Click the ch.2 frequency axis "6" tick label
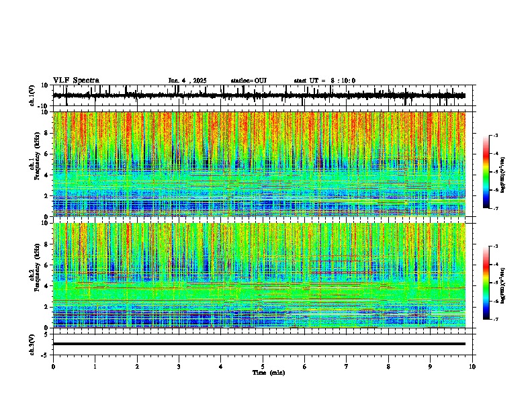The height and width of the screenshot is (411, 532). (47, 265)
